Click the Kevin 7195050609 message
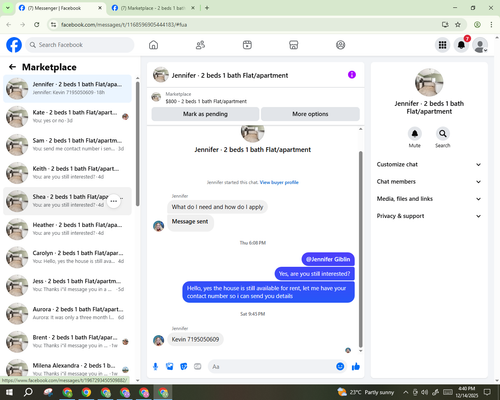The height and width of the screenshot is (400, 500). [195, 339]
